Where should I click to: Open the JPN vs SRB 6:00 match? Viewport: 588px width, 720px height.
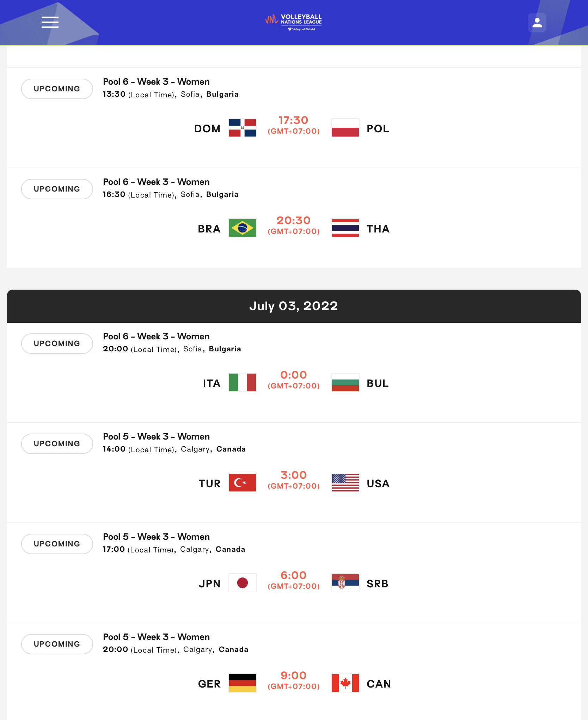294,573
